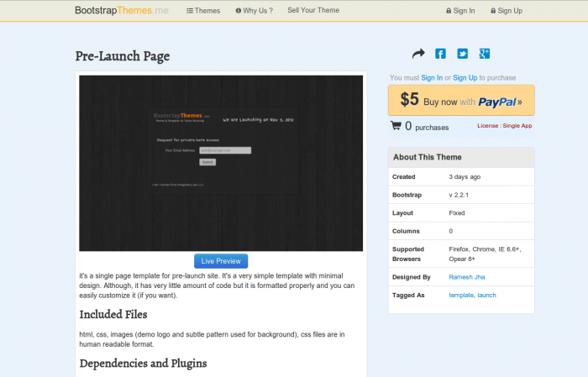Click the share arrow icon
Viewport: 588px width, 377px height.
click(x=419, y=54)
